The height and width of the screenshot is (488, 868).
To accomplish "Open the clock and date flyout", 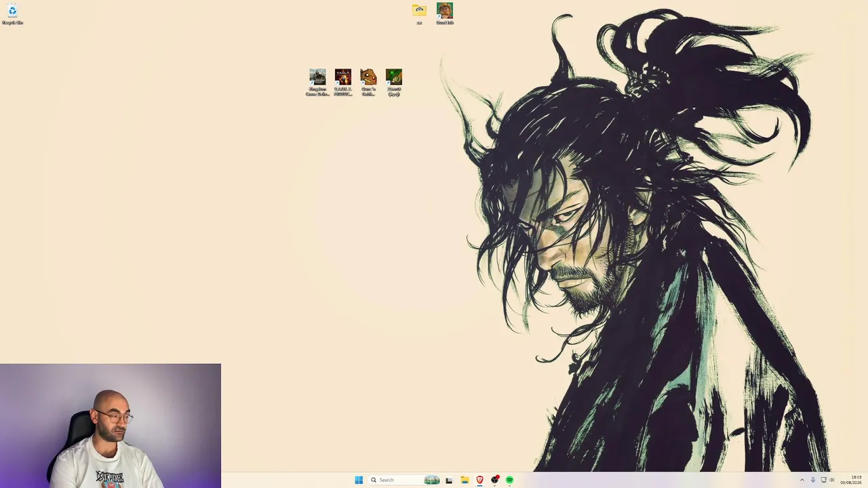I will point(852,480).
